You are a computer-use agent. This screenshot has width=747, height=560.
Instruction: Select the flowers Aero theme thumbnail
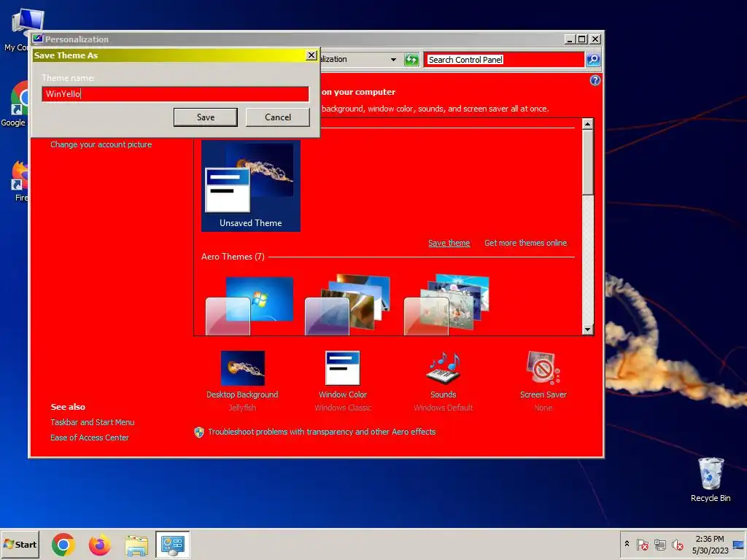coord(447,305)
